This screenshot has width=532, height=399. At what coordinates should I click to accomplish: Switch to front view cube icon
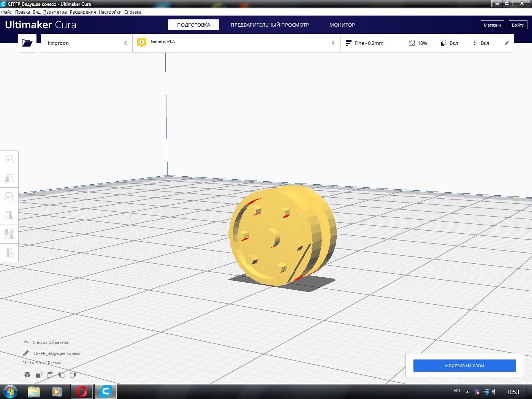(39, 375)
